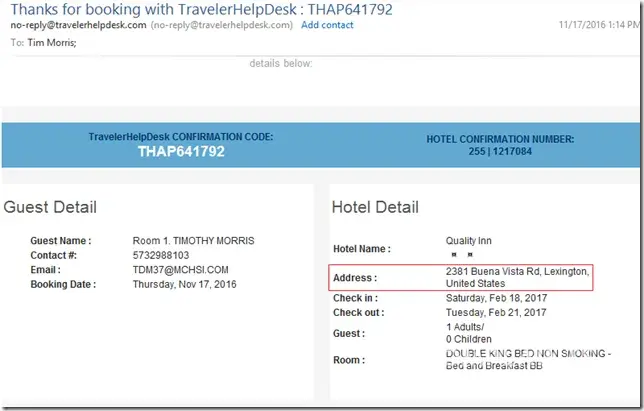Click the "details below:" text
This screenshot has height=411, width=644.
tap(281, 63)
